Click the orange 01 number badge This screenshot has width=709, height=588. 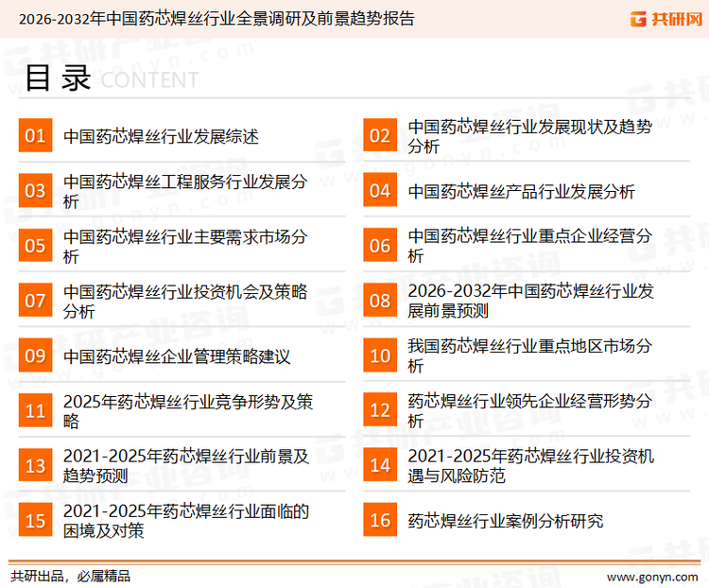(35, 136)
